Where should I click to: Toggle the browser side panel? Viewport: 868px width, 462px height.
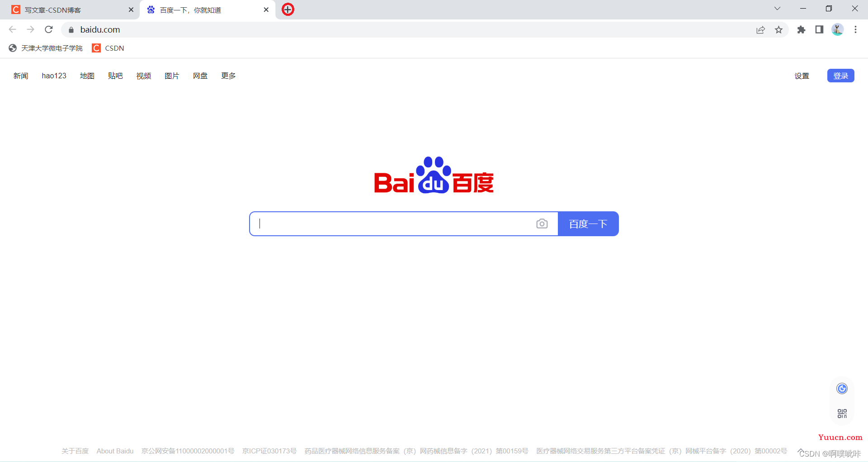pos(819,29)
